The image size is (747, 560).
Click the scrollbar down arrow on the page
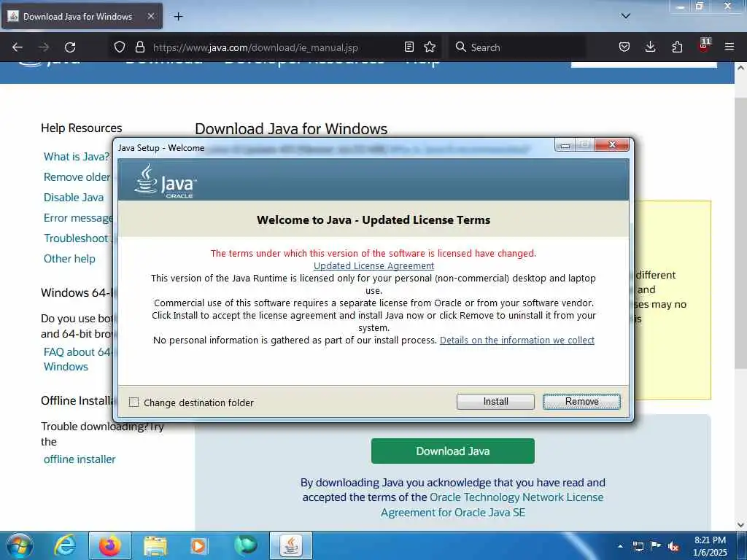pos(740,525)
